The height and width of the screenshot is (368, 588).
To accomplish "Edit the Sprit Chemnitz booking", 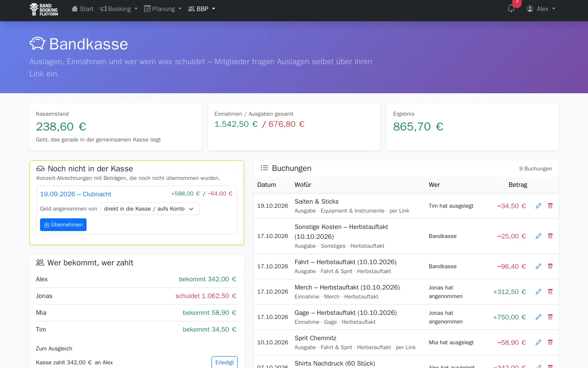I will click(538, 342).
